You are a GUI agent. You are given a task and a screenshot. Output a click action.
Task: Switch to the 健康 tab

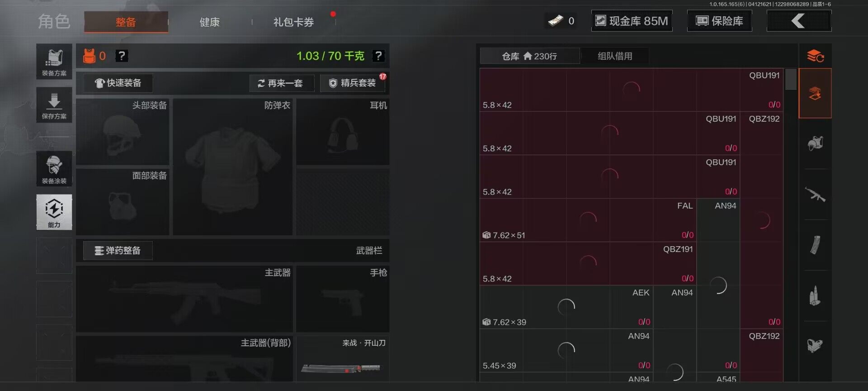pyautogui.click(x=210, y=22)
